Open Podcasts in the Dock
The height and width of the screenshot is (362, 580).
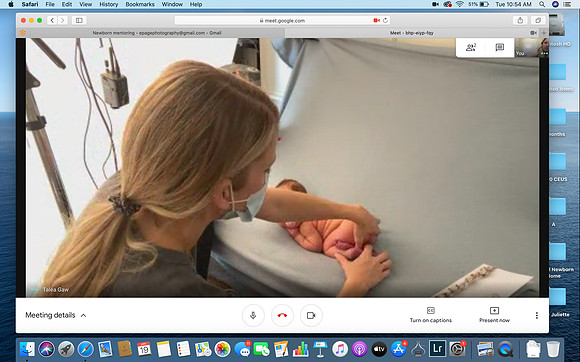(x=359, y=349)
